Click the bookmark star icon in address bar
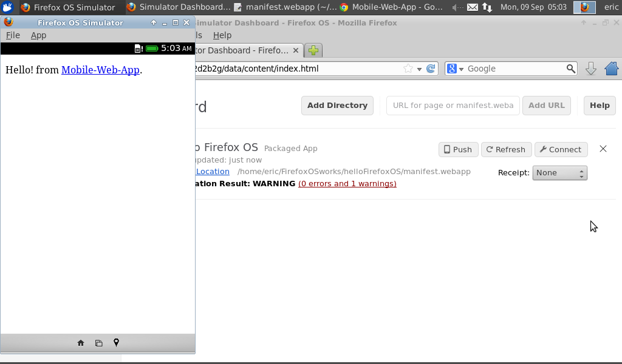This screenshot has width=622, height=364. [x=408, y=69]
